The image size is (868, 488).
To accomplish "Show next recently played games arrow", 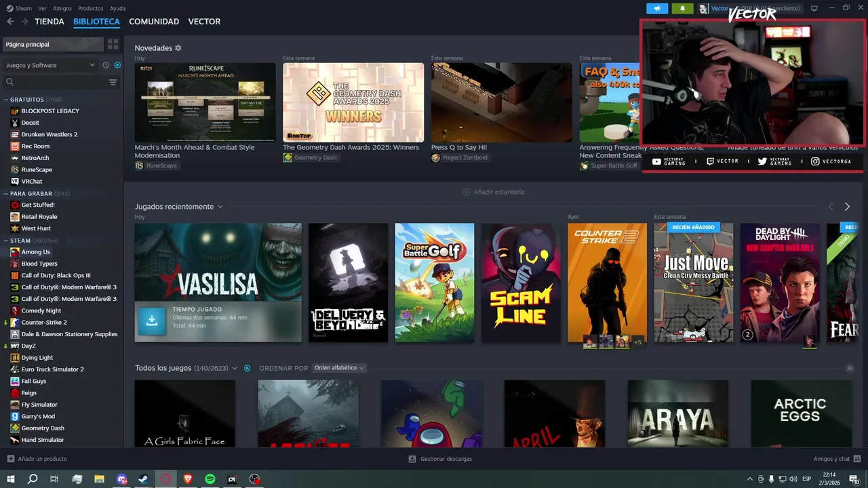I will pos(847,207).
